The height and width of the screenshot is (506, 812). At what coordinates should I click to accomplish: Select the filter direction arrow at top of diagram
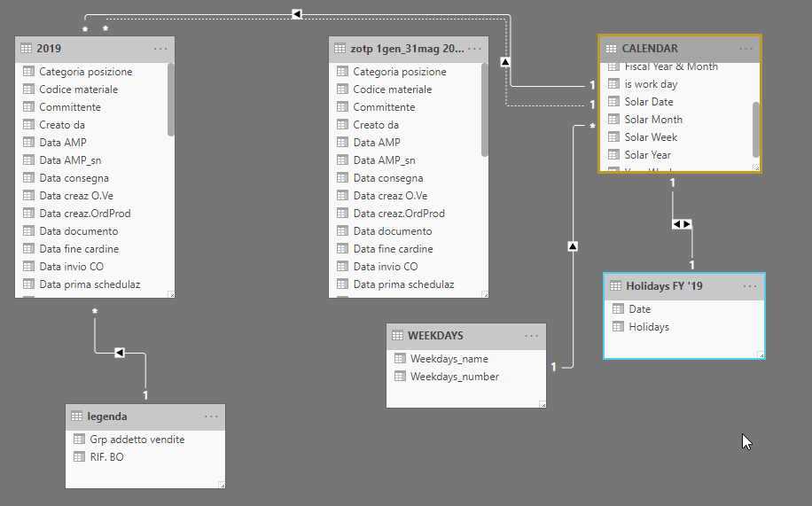(296, 14)
